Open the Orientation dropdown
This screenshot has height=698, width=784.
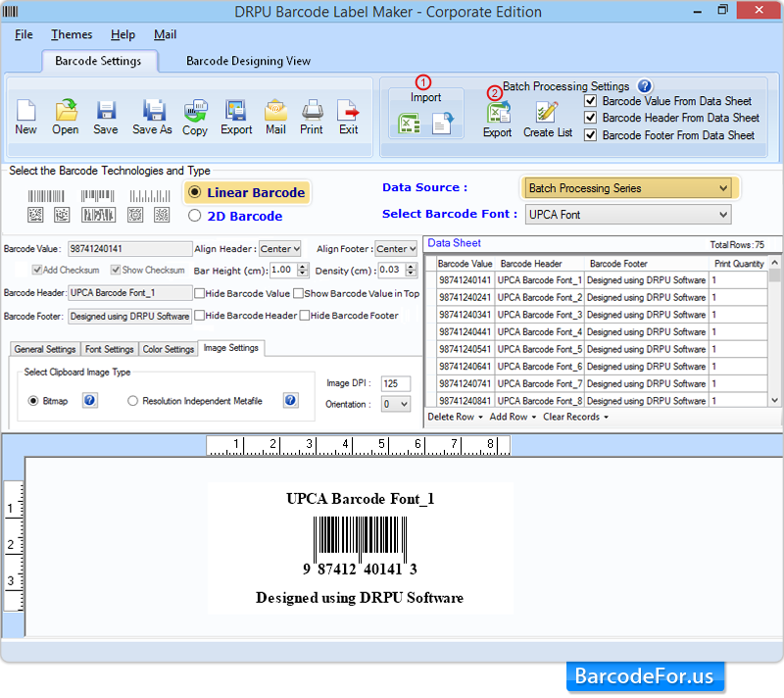click(x=396, y=404)
